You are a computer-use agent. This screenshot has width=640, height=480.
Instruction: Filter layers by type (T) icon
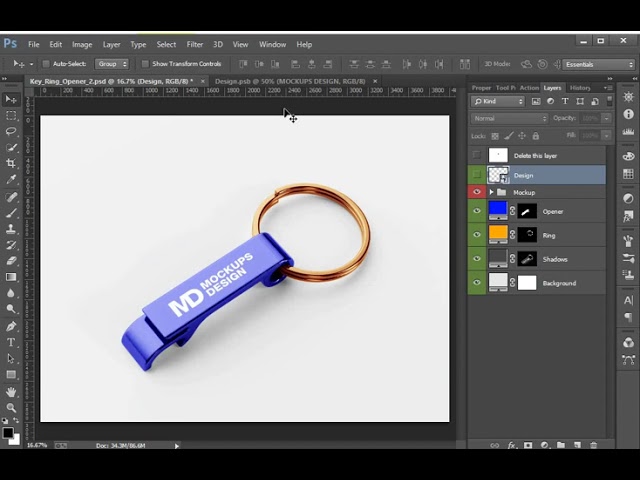coord(565,101)
